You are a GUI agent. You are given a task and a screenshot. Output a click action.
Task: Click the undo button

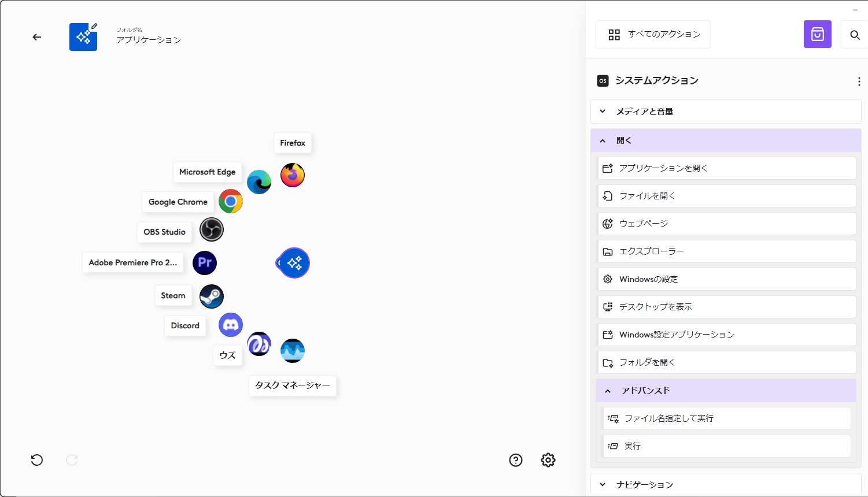pos(37,460)
